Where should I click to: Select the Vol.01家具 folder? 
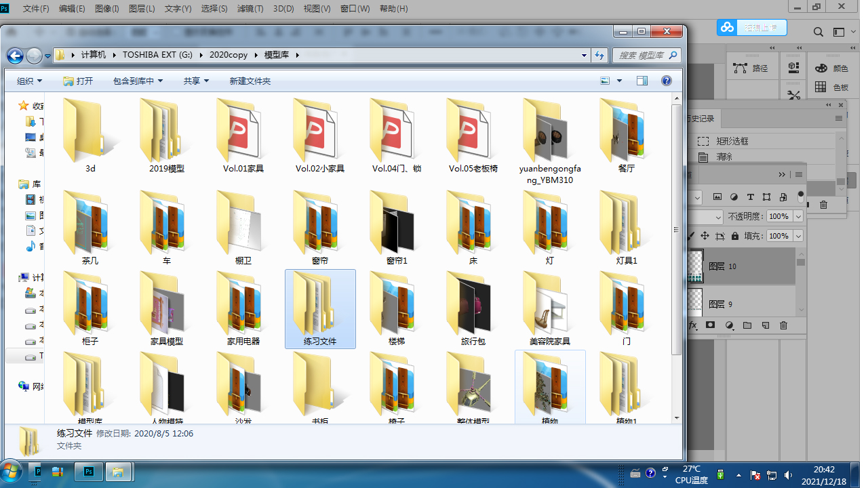pos(243,136)
